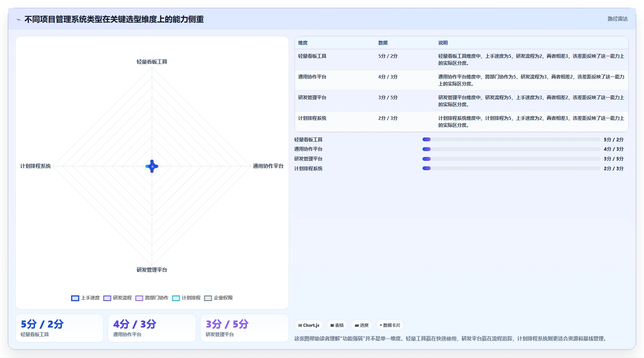Viewport: 644px width, 358px height.
Task: Click the 轻量看板工具 progress bar
Action: (511, 139)
